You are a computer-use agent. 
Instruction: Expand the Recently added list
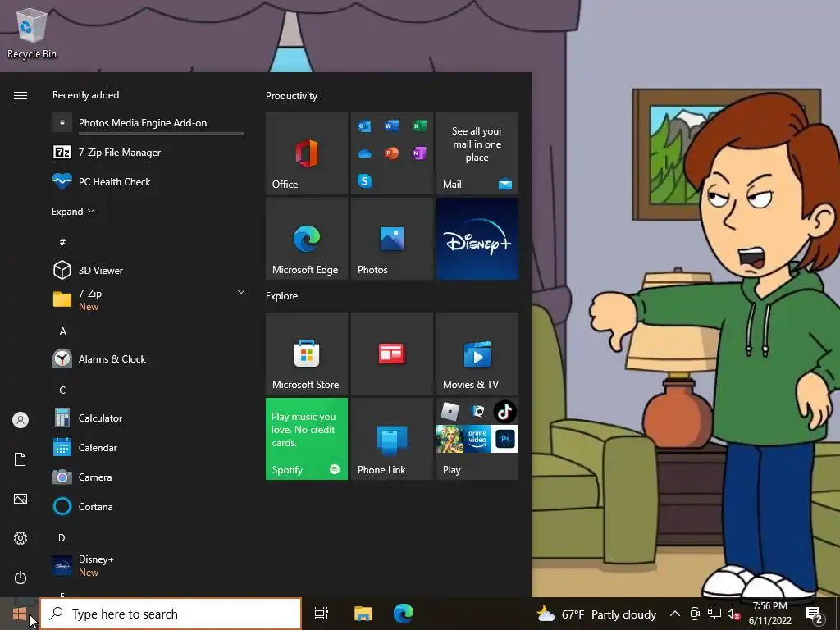(73, 212)
